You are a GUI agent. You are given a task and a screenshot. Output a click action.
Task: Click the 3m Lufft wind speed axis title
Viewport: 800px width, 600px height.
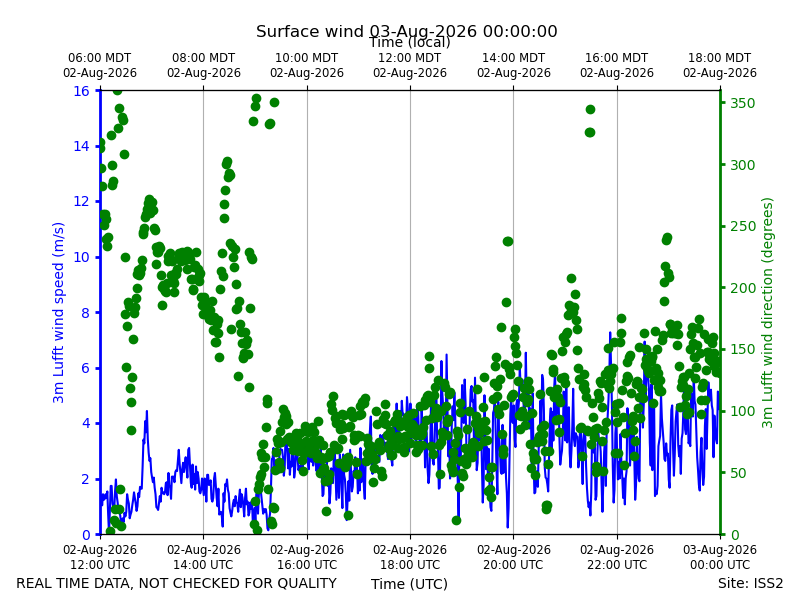[58, 312]
